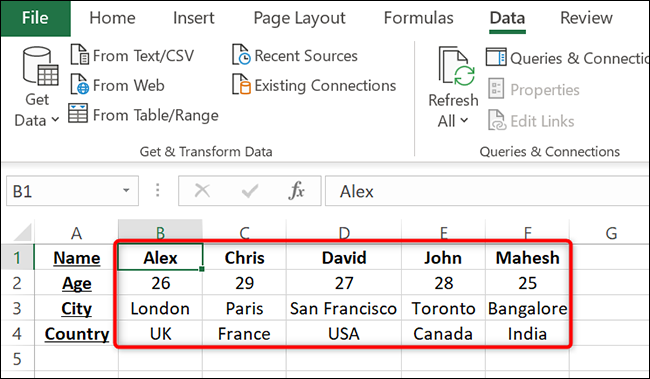Select the cell containing Toronto
Viewport: 650px width, 379px height.
[443, 308]
